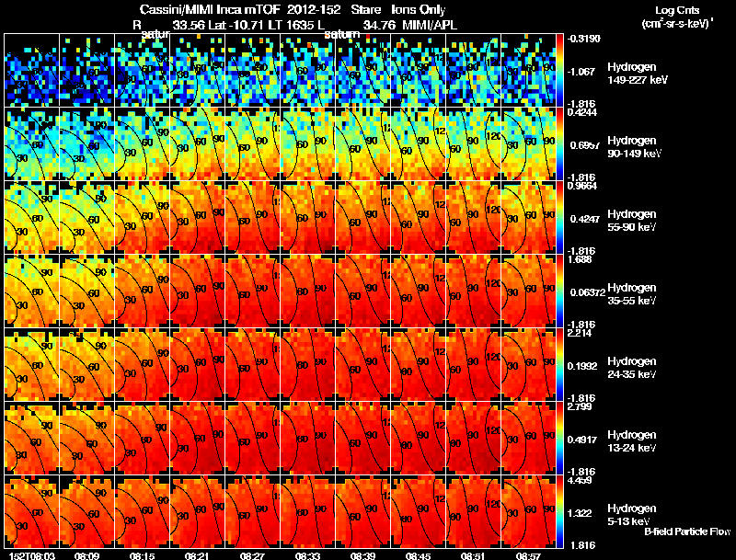Click the '08:33' time label

tap(307, 555)
